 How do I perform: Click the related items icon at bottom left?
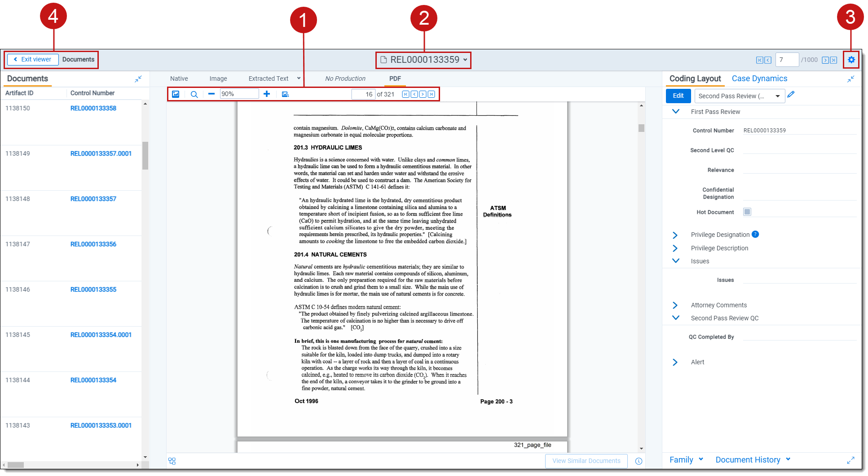[172, 461]
